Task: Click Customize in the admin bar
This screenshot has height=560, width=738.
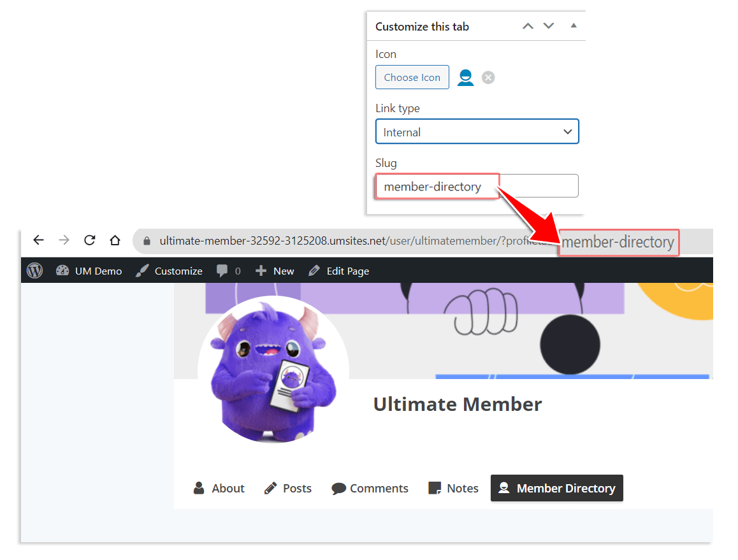Action: coord(169,271)
